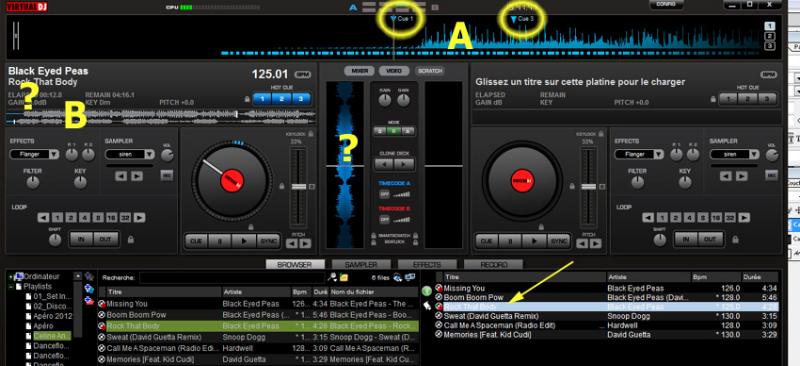800x366 pixels.
Task: Set left deck loop length to 4
Action: pos(85,218)
